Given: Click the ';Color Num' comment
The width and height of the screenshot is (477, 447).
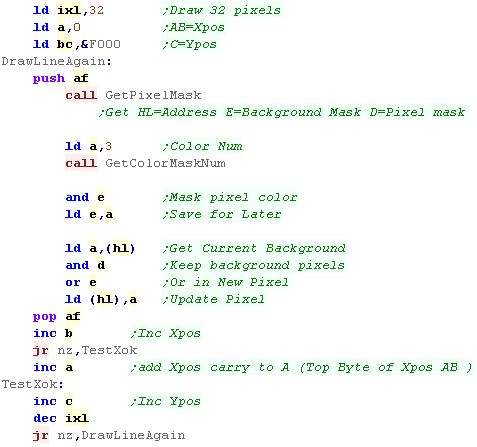Looking at the screenshot, I should (202, 147).
